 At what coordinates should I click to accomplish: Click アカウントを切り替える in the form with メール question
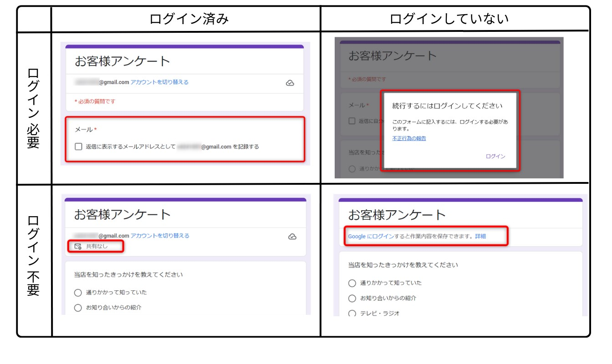click(159, 82)
